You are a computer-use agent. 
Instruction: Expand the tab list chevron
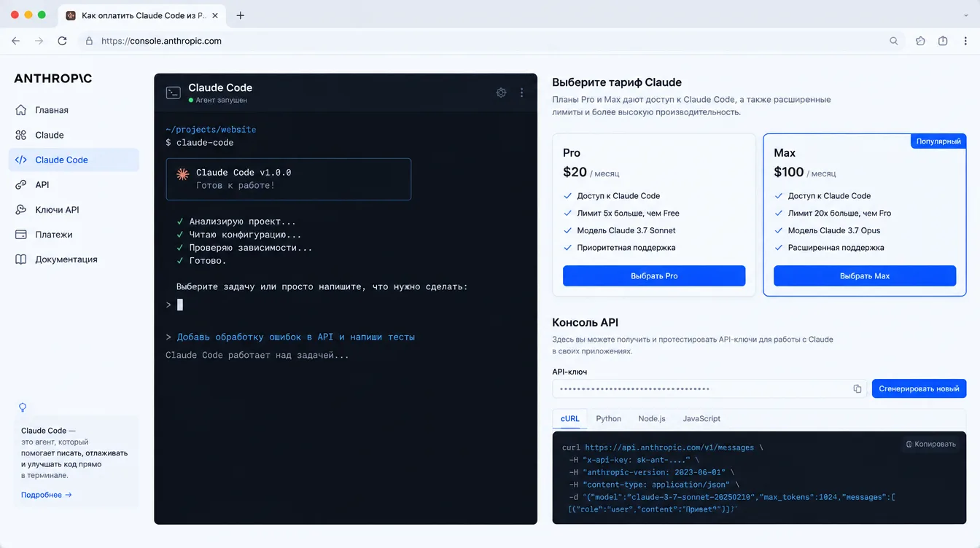coord(966,15)
